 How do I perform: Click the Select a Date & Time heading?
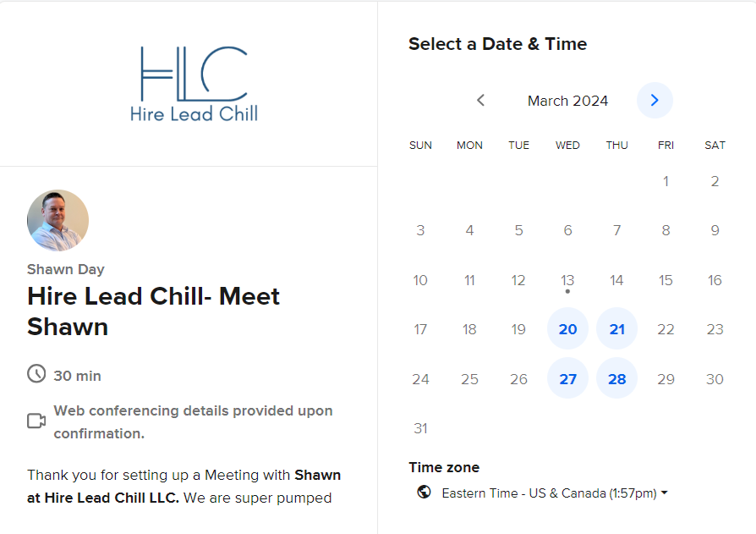[497, 44]
